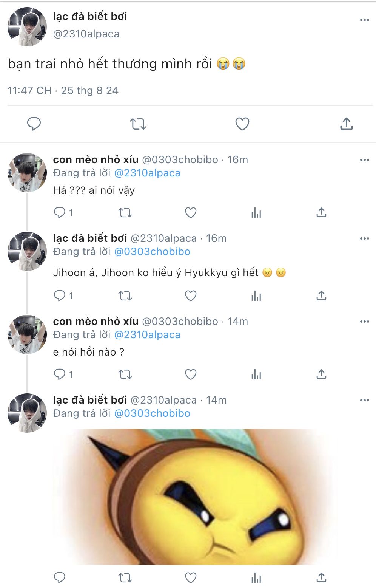Open more options on "e nói hồi nào ?" reply

click(x=364, y=322)
